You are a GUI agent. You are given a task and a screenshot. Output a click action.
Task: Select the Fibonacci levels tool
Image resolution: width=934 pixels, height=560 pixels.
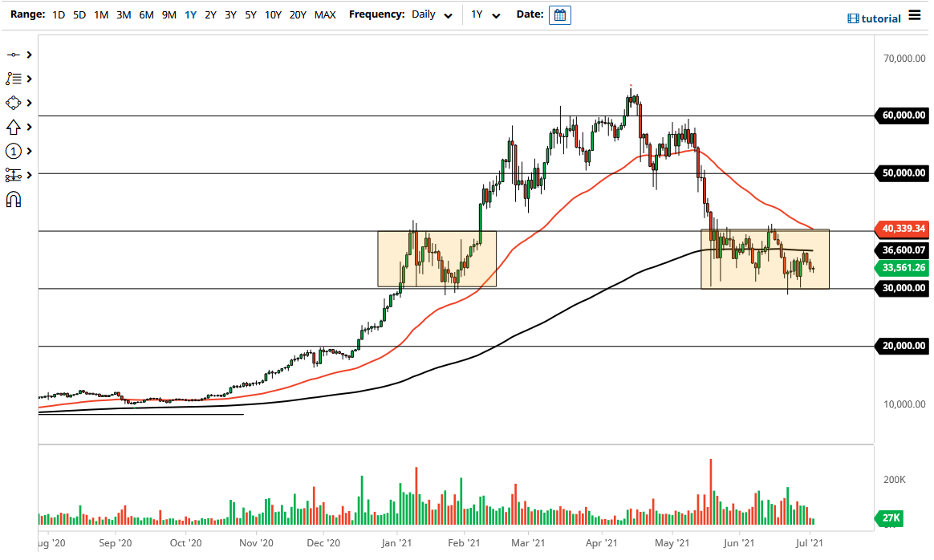pyautogui.click(x=13, y=175)
